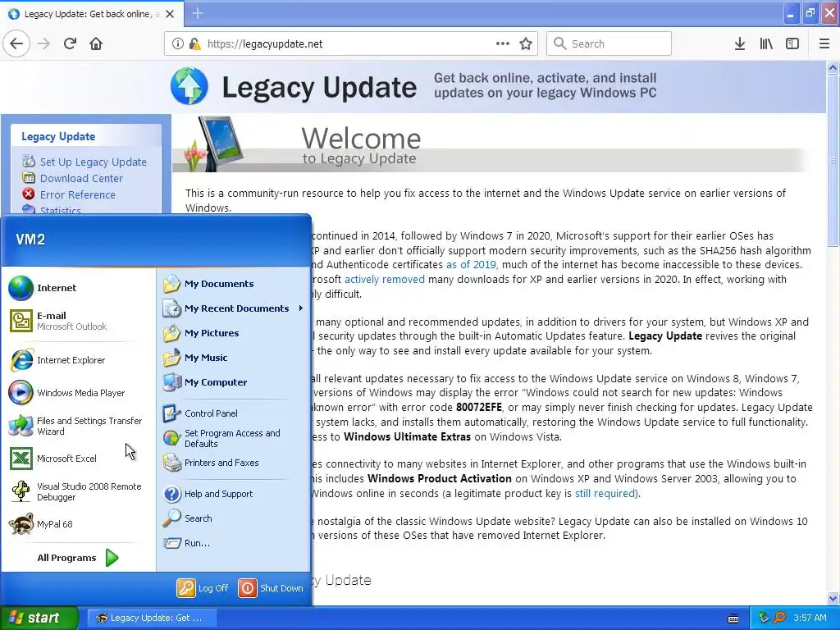This screenshot has height=630, width=840.
Task: Show site information icon in address bar
Action: tap(178, 44)
